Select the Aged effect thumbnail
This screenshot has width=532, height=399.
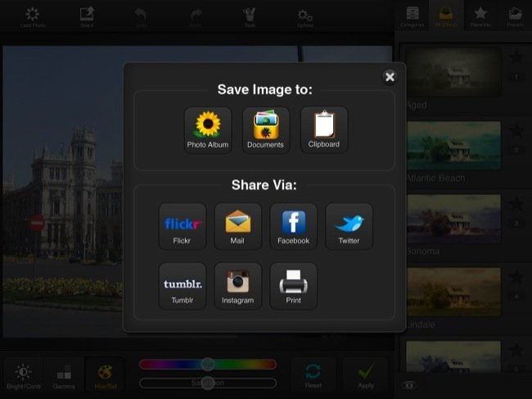pyautogui.click(x=453, y=72)
